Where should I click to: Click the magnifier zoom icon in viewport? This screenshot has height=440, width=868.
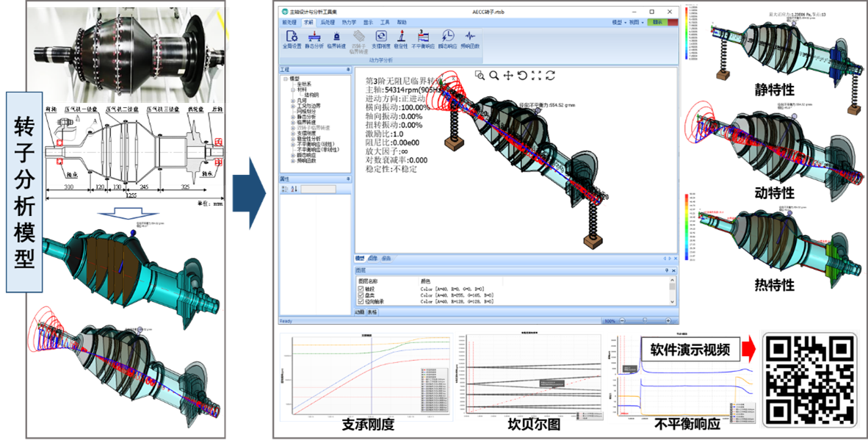click(493, 75)
